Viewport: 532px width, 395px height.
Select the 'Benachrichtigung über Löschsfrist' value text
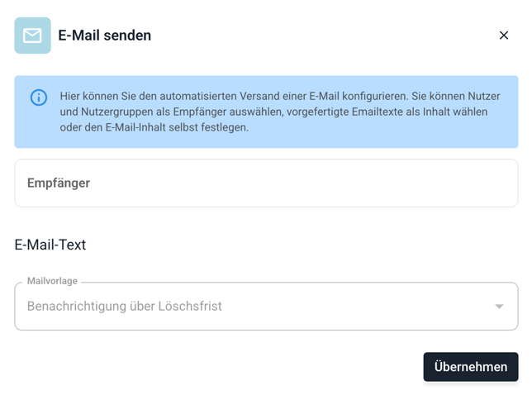125,307
